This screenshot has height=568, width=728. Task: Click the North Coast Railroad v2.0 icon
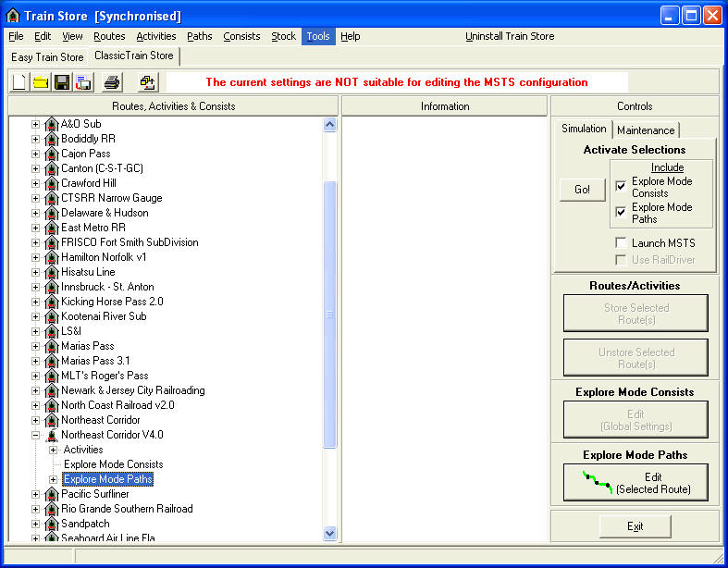click(52, 405)
